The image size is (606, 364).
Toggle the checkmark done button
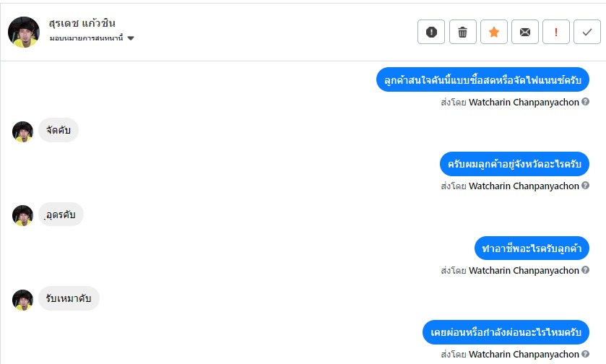[x=587, y=32]
